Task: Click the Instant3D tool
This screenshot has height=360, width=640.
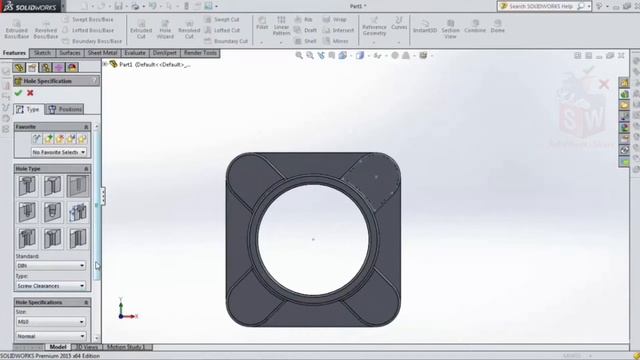Action: (x=425, y=27)
